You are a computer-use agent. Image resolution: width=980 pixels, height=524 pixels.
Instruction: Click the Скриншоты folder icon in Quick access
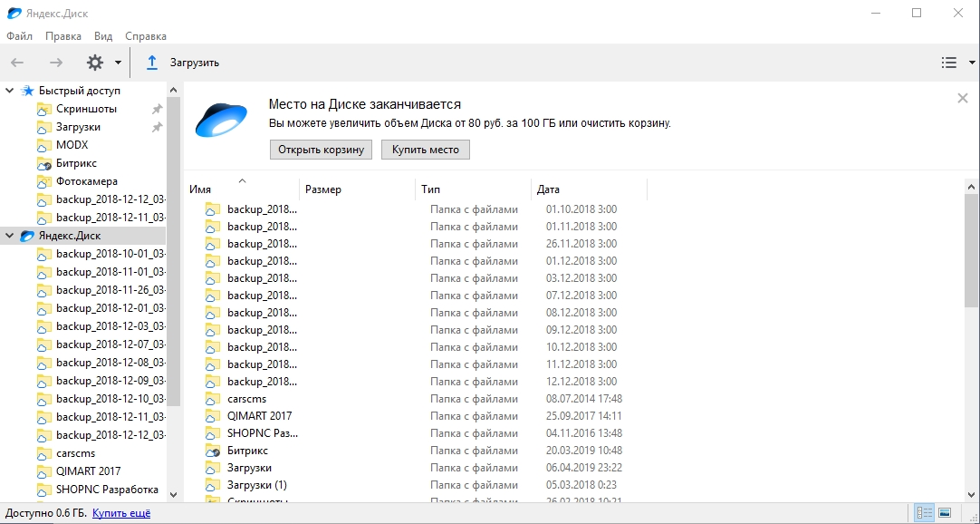pyautogui.click(x=43, y=110)
